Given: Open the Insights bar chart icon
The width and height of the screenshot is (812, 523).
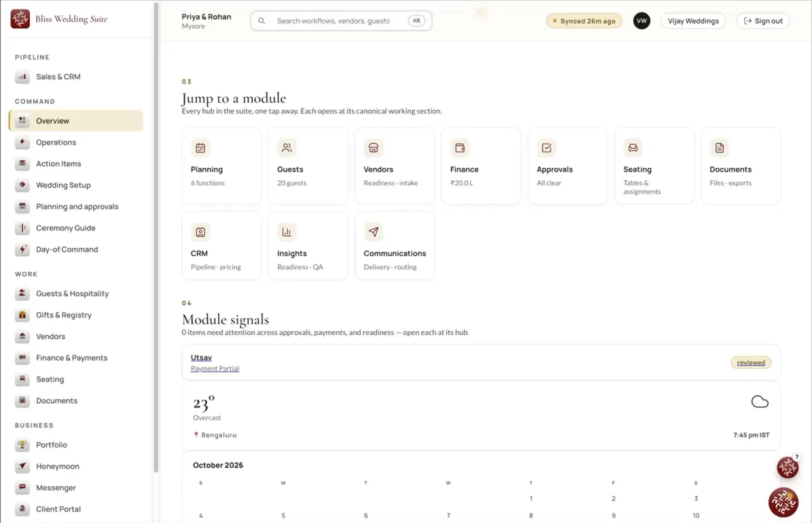Looking at the screenshot, I should (287, 232).
